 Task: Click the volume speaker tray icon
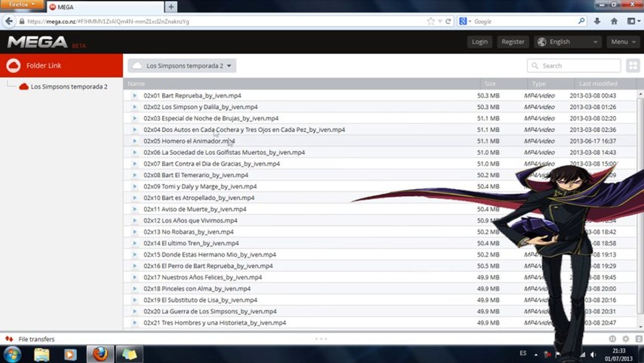click(x=593, y=354)
